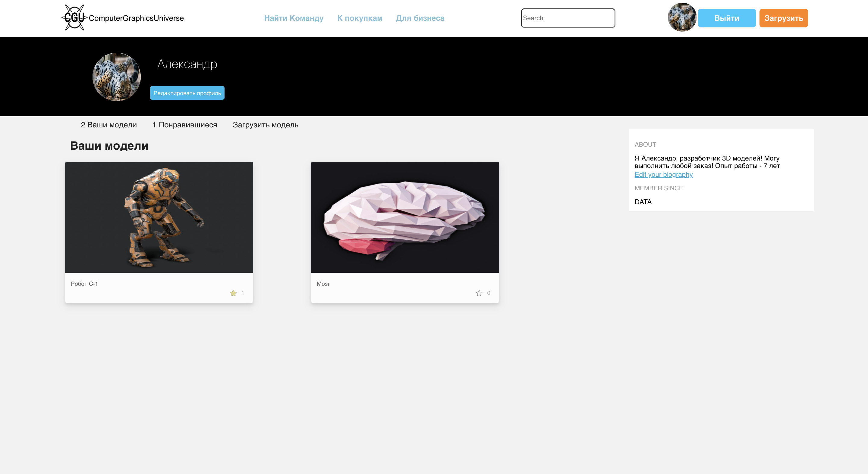Viewport: 868px width, 474px height.
Task: Click the Edit your biography link
Action: 663,174
